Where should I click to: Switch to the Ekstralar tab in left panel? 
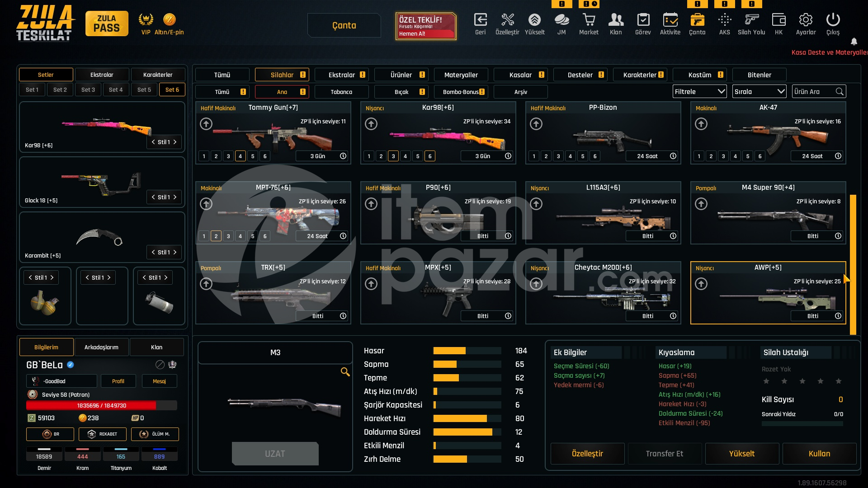coord(102,75)
